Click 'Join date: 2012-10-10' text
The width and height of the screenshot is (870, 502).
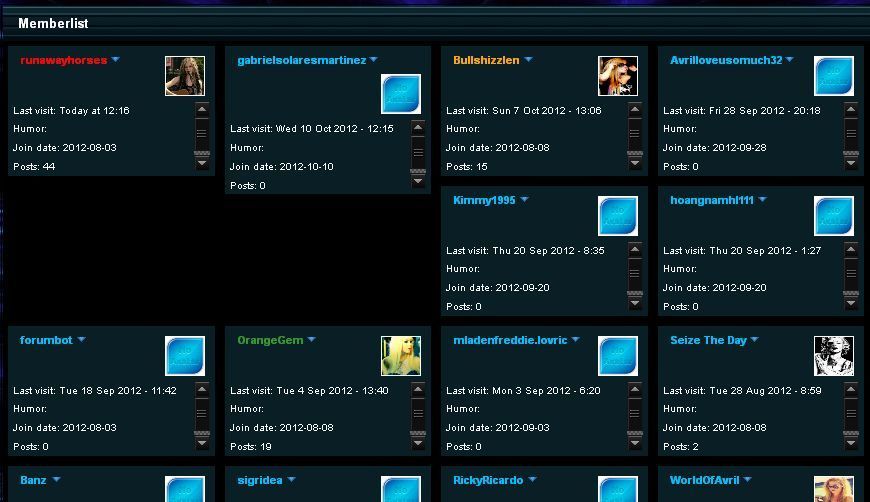281,166
